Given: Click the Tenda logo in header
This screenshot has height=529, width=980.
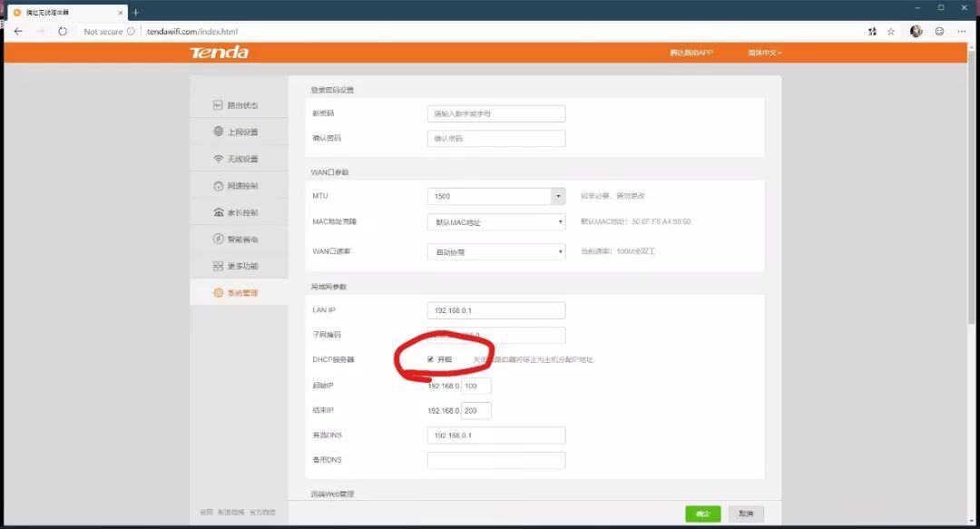Looking at the screenshot, I should click(220, 53).
